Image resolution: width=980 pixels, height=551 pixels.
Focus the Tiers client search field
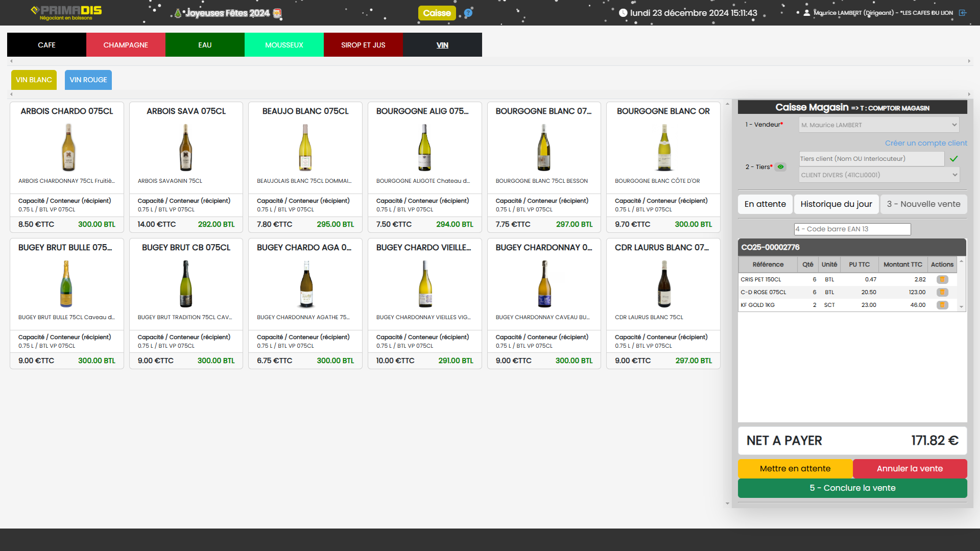[871, 159]
